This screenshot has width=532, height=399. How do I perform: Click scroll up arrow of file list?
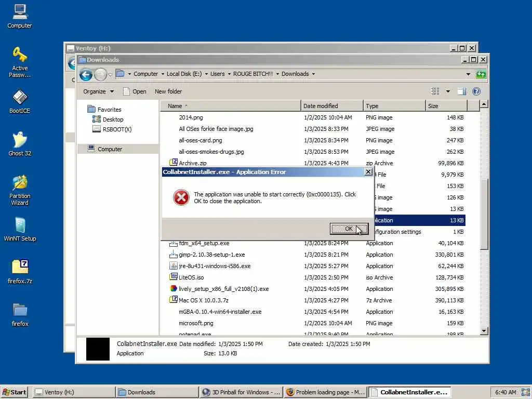pos(484,104)
